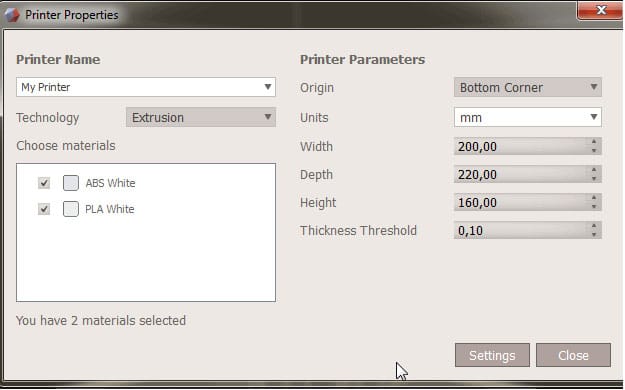The image size is (625, 390).
Task: Uncheck the ABS White material checkbox
Action: [44, 183]
